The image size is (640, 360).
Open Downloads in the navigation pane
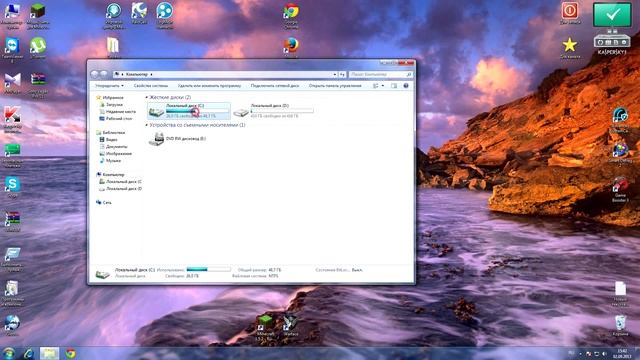coord(114,104)
